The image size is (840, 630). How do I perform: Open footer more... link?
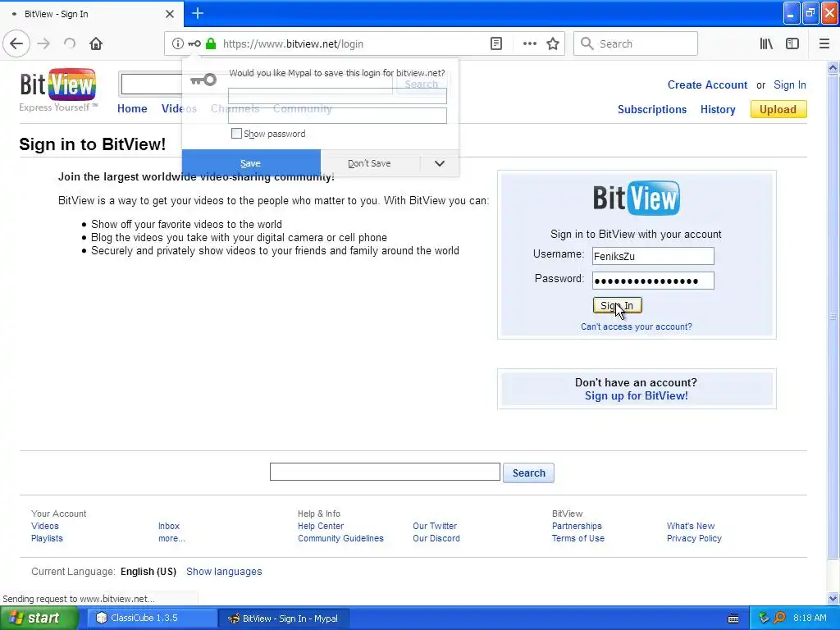pos(171,538)
